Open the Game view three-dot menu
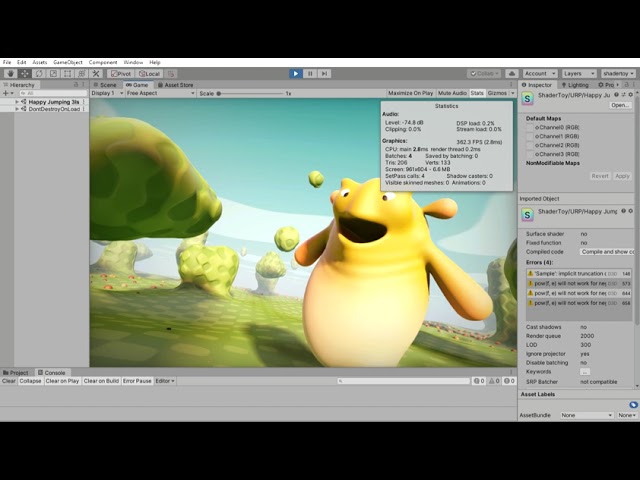 pos(511,84)
